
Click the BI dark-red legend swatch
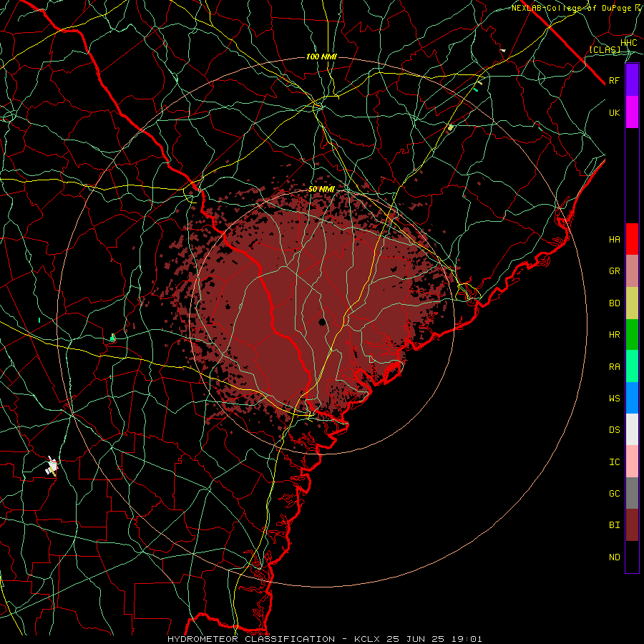click(x=632, y=525)
